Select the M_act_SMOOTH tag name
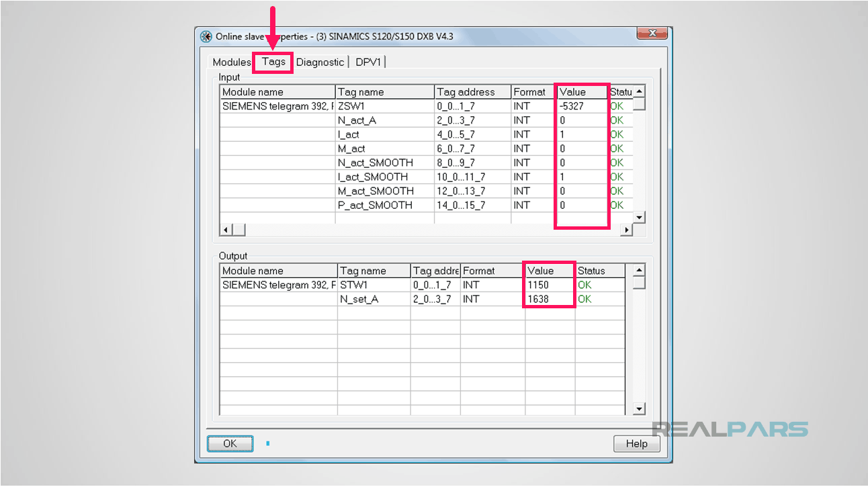Viewport: 868px width, 487px height. click(x=376, y=191)
